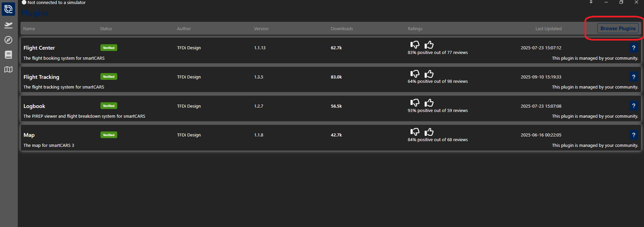This screenshot has height=227, width=644.
Task: Give thumbs up to Flight Tracking plugin
Action: pos(429,74)
